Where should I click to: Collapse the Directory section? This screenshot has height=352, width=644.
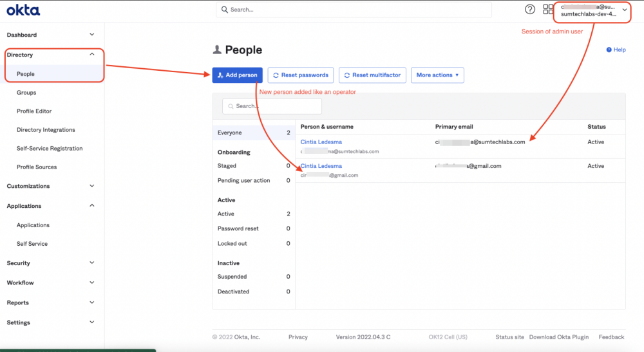[91, 55]
